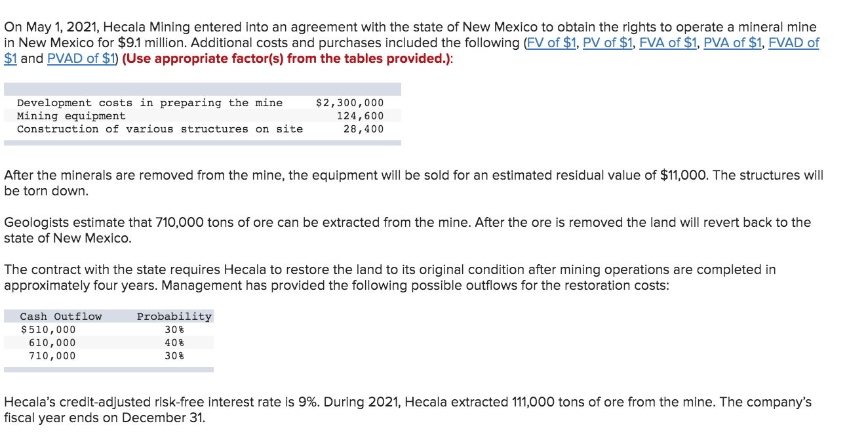Click the paragraph about Hecala's credit-adjusted interest rate
868x434 pixels.
408,410
